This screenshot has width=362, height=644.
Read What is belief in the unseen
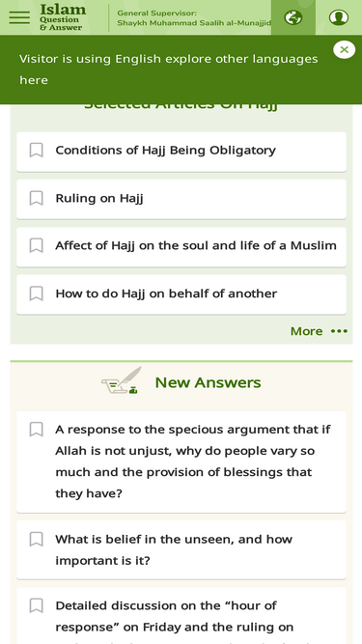174,550
